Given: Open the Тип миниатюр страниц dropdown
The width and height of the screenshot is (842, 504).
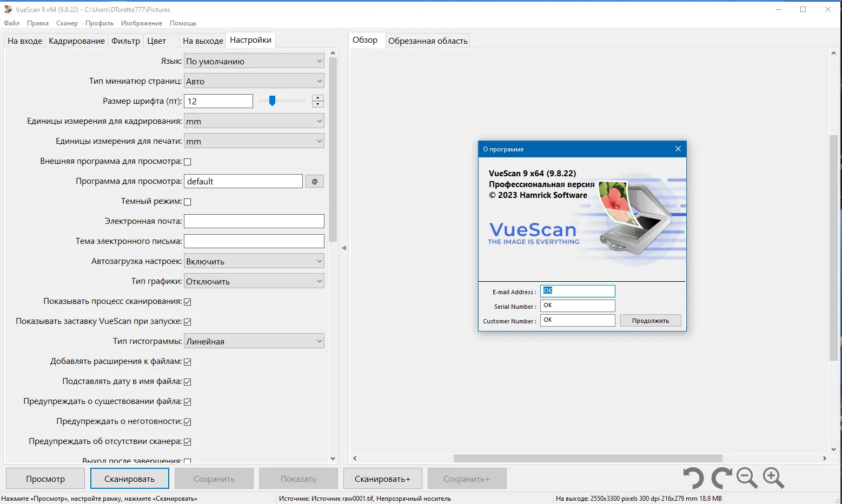Looking at the screenshot, I should click(254, 81).
